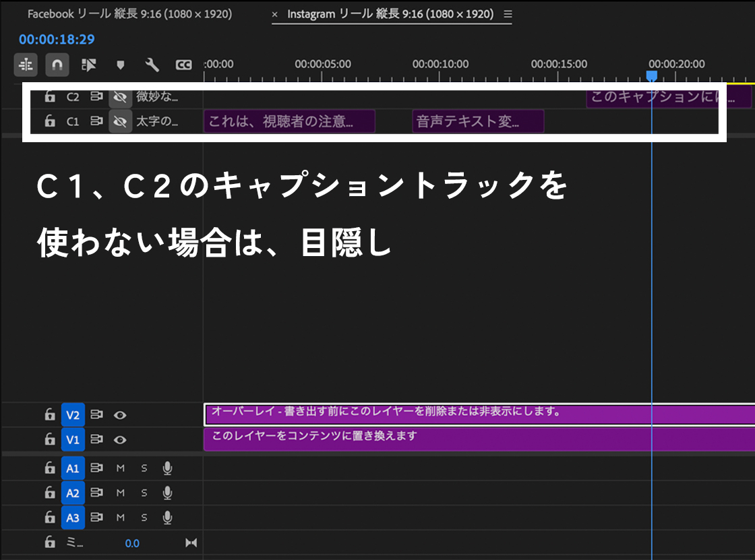Toggle Linked Selection in timeline toolbar

click(x=89, y=65)
